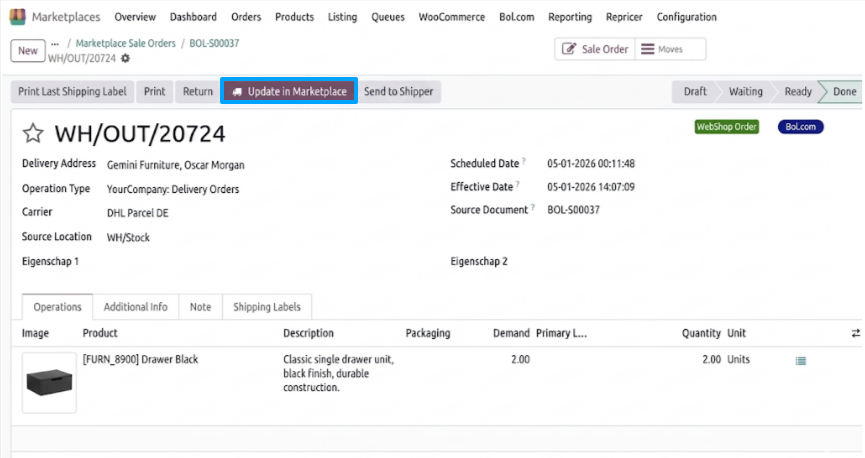Open the Bol.com top menu
This screenshot has width=865, height=458.
pos(517,17)
